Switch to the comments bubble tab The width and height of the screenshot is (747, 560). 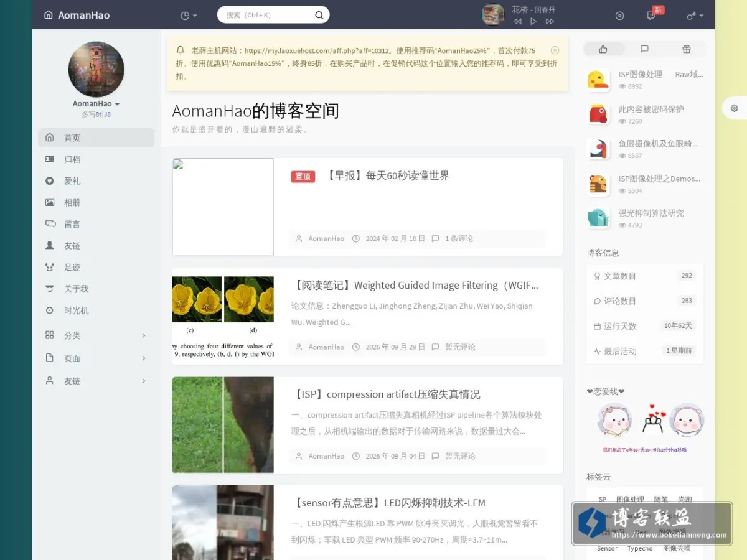tap(644, 49)
